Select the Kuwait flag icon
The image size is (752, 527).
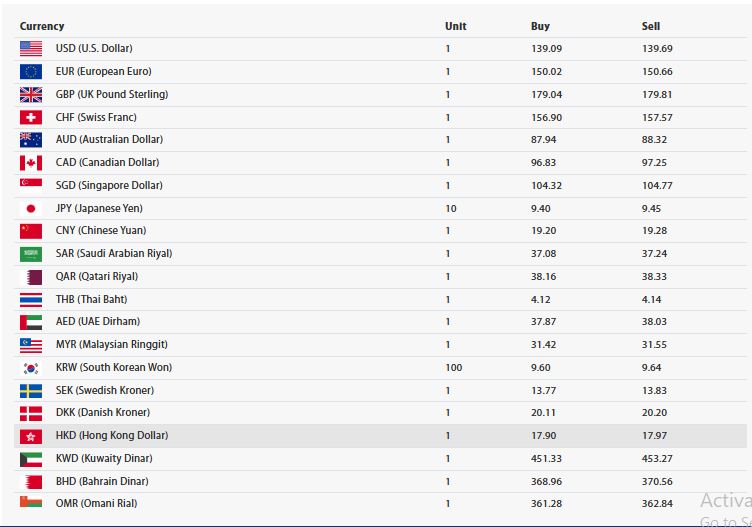click(x=31, y=459)
